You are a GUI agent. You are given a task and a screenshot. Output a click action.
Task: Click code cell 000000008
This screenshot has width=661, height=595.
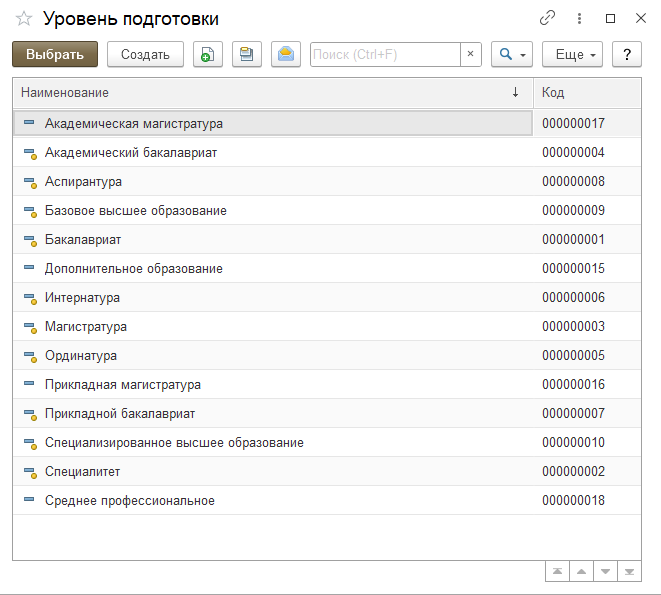(x=587, y=181)
